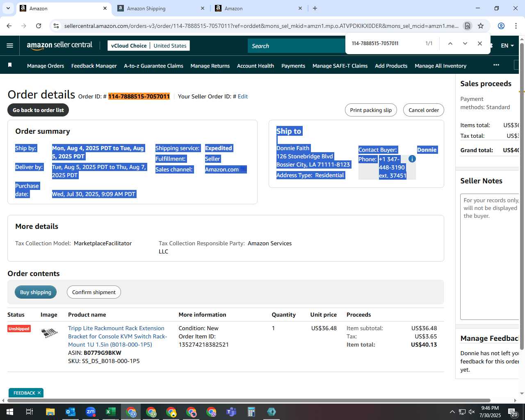The width and height of the screenshot is (525, 420).
Task: Reload the page with refresh button
Action: (x=39, y=26)
